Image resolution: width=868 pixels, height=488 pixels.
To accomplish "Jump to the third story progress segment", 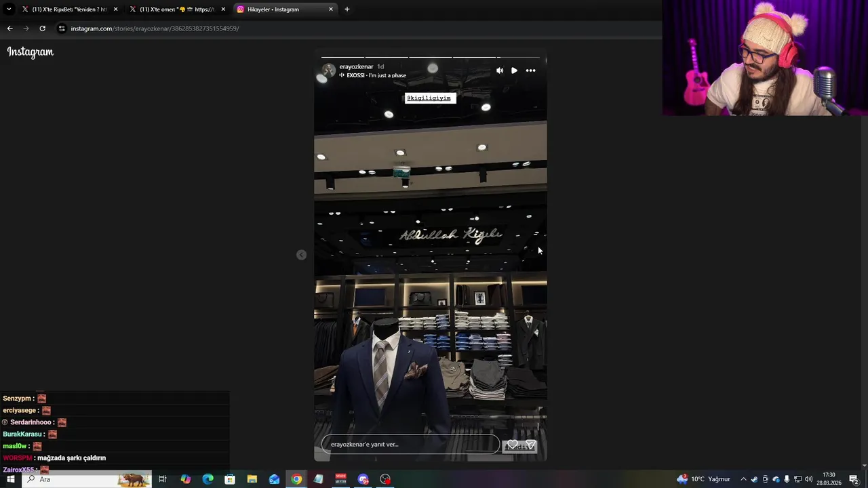I will tap(430, 57).
